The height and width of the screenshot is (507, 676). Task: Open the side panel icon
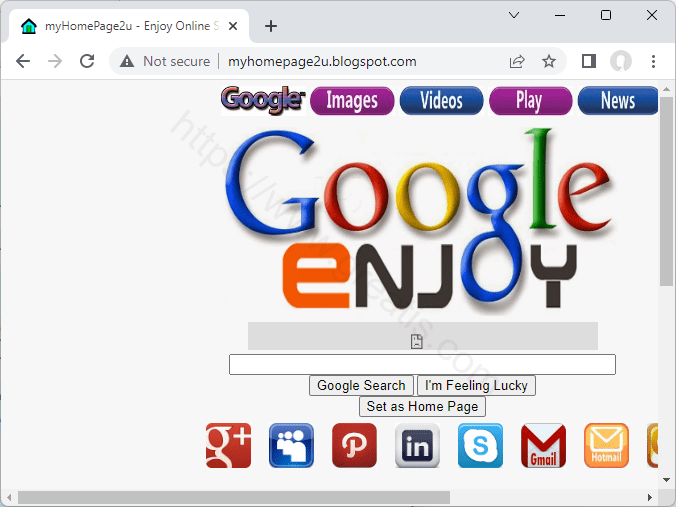[589, 61]
